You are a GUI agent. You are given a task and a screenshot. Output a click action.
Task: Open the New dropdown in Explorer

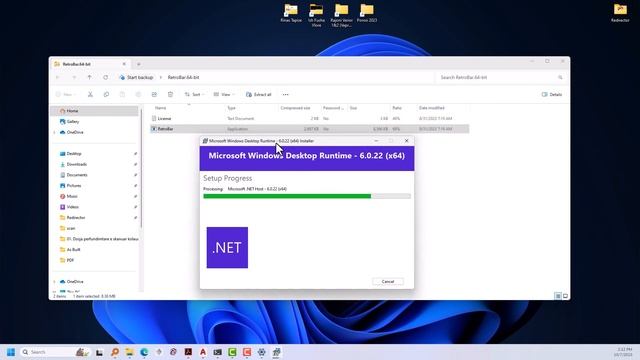pos(66,94)
